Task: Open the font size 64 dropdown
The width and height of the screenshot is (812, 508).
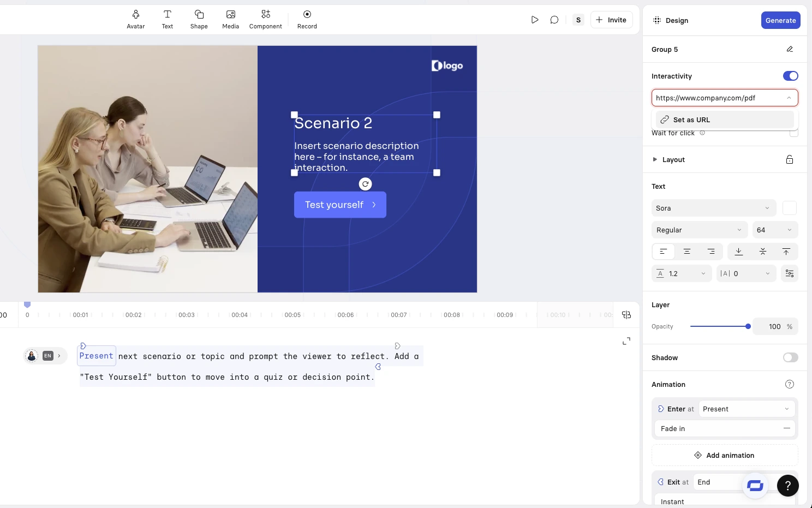Action: pyautogui.click(x=775, y=230)
